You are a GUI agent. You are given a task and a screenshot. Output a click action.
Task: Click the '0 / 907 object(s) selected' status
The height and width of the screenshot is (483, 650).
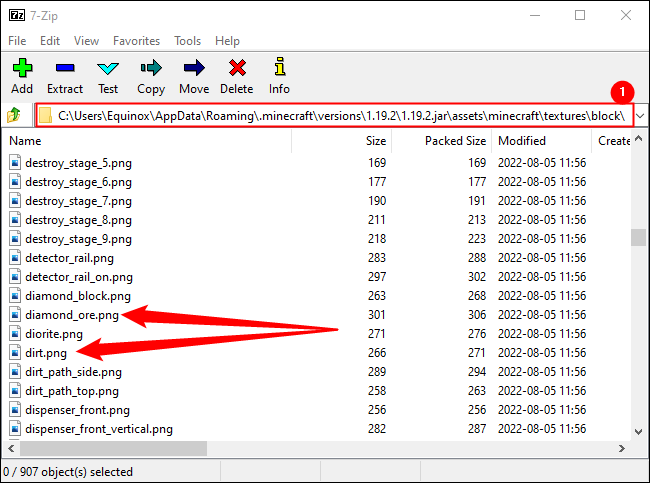68,472
